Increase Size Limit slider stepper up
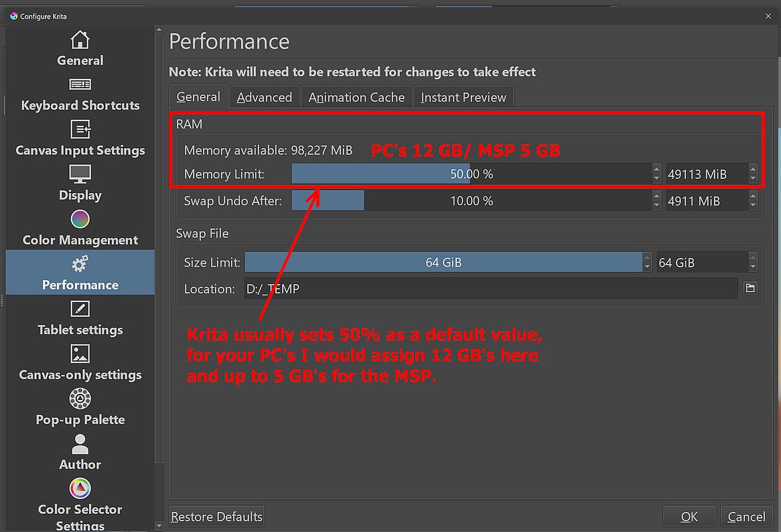This screenshot has width=781, height=532. click(x=647, y=257)
